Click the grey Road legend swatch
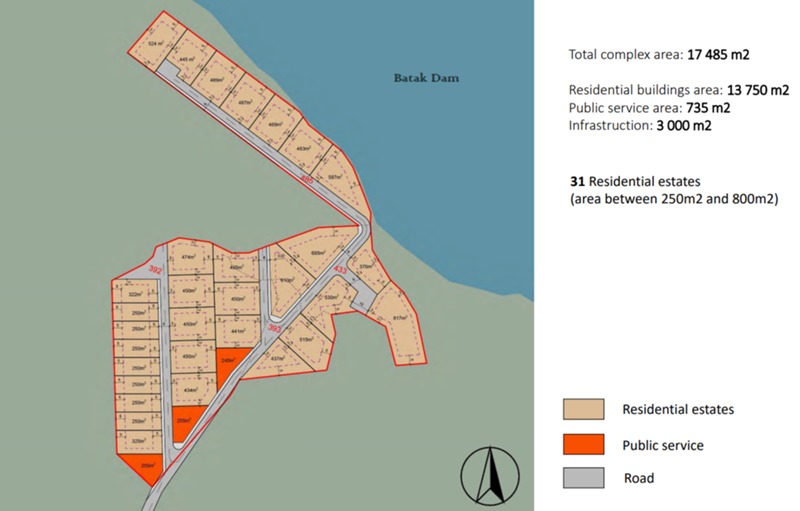Screen dimensions: 800x511 click(586, 478)
